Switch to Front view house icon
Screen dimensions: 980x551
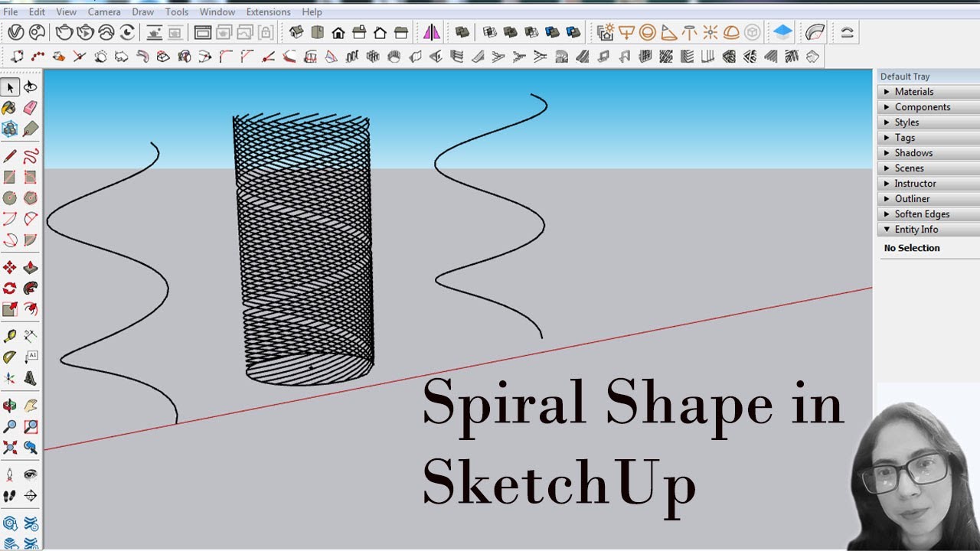(x=338, y=32)
